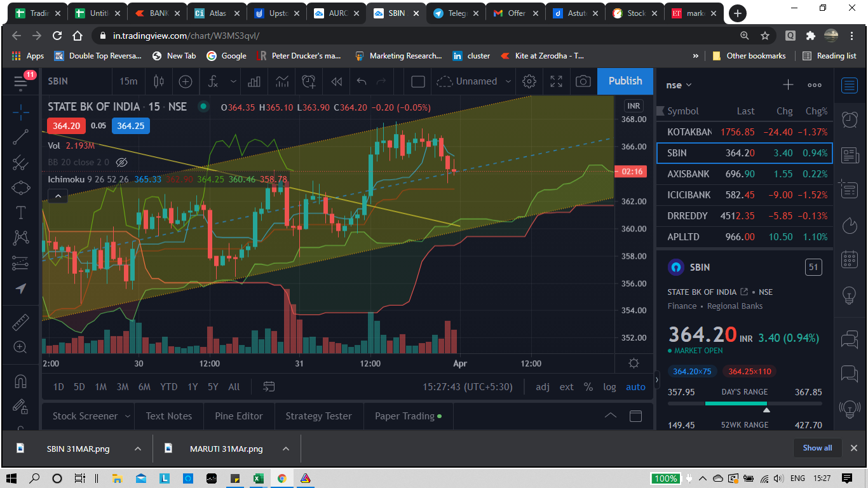Take a chart snapshot with camera
The height and width of the screenshot is (488, 868).
point(583,81)
